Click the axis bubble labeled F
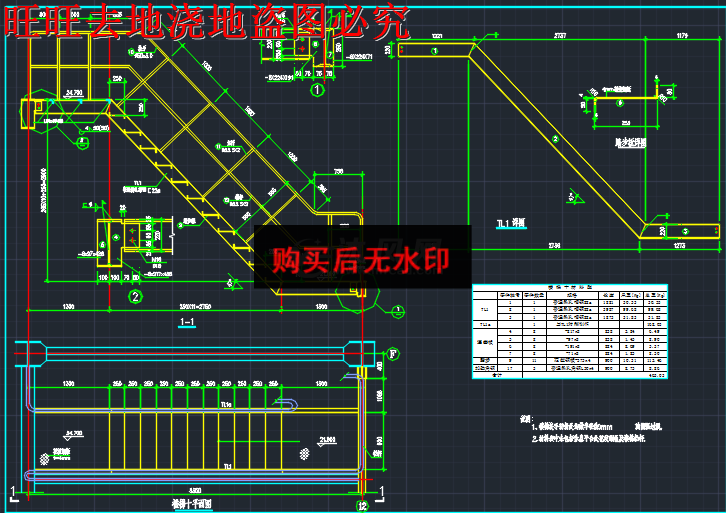This screenshot has width=726, height=513. 393,354
